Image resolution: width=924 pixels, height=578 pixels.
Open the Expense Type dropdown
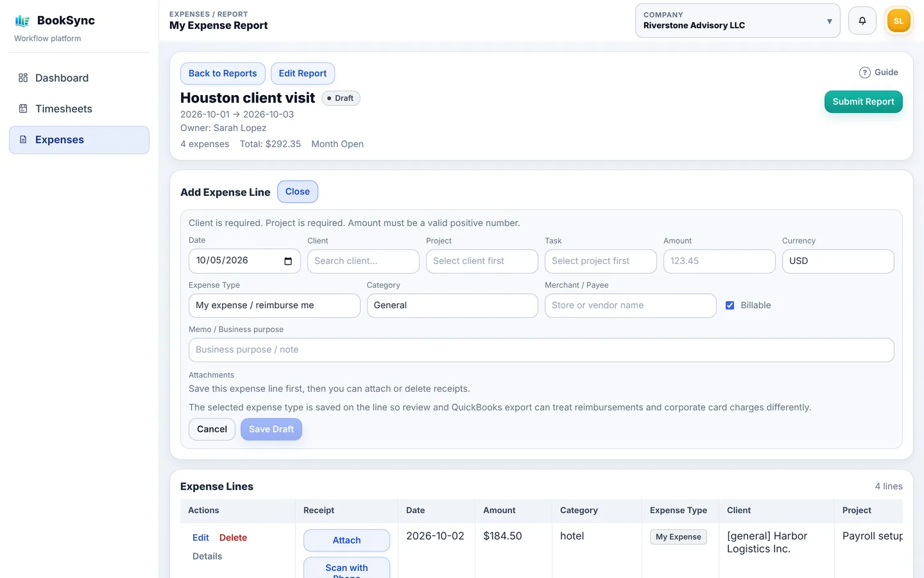[274, 305]
